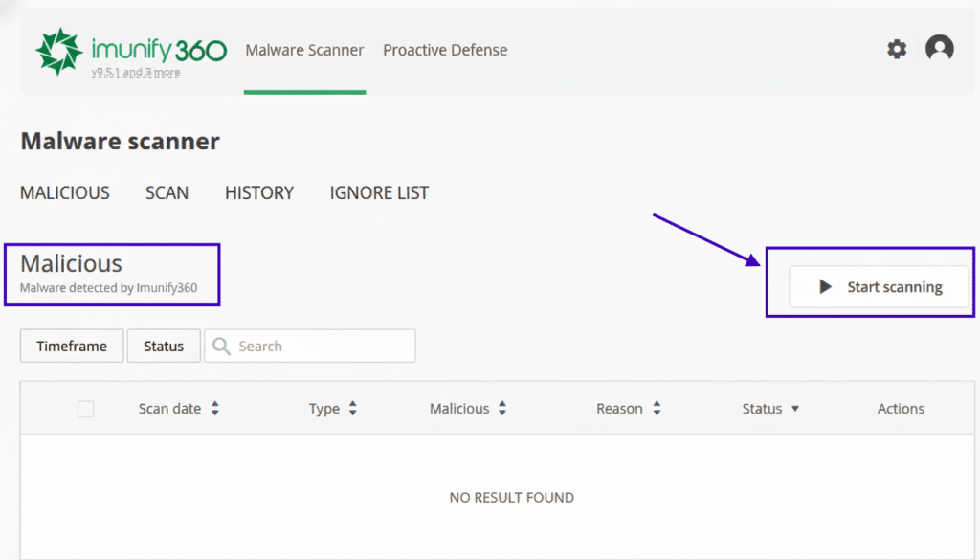Select the Scan tab

point(167,192)
